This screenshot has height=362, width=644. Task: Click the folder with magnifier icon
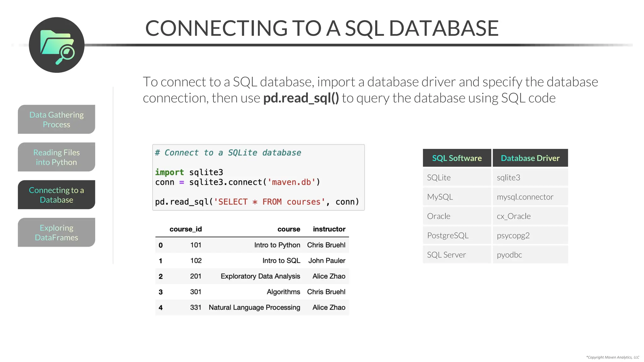point(57,45)
